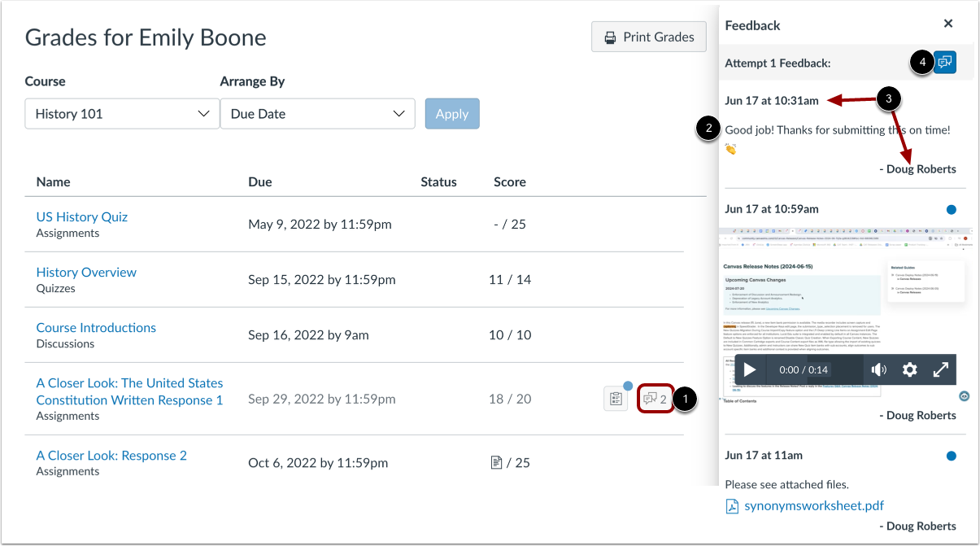Open the media feedback recorder icon in Attempt 1 Feedback

pos(944,62)
